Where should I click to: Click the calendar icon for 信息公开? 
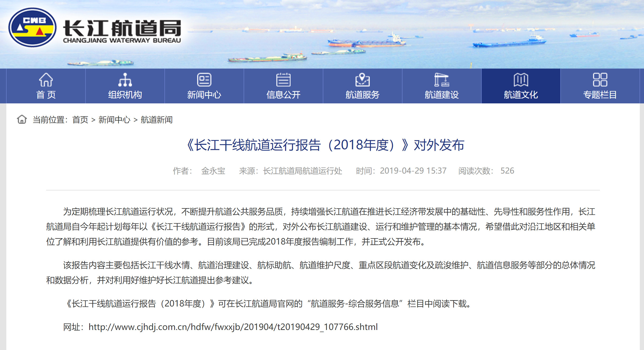pyautogui.click(x=283, y=80)
